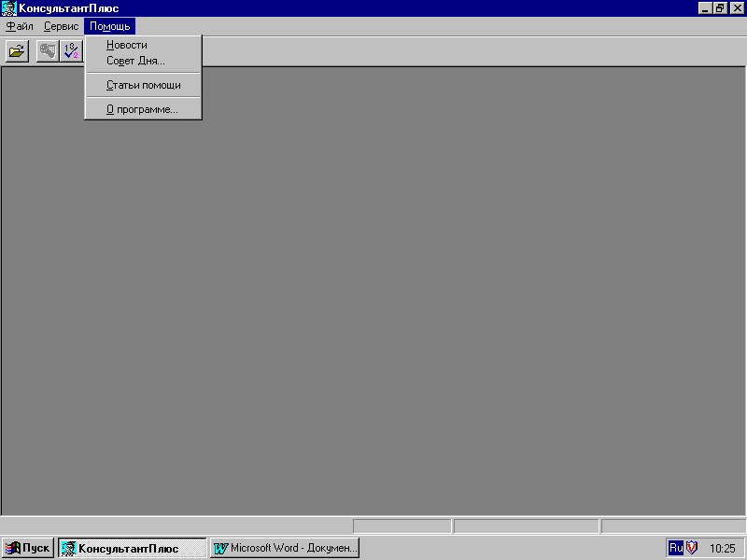747x560 pixels.
Task: Open the Сервис menu
Action: 61,26
